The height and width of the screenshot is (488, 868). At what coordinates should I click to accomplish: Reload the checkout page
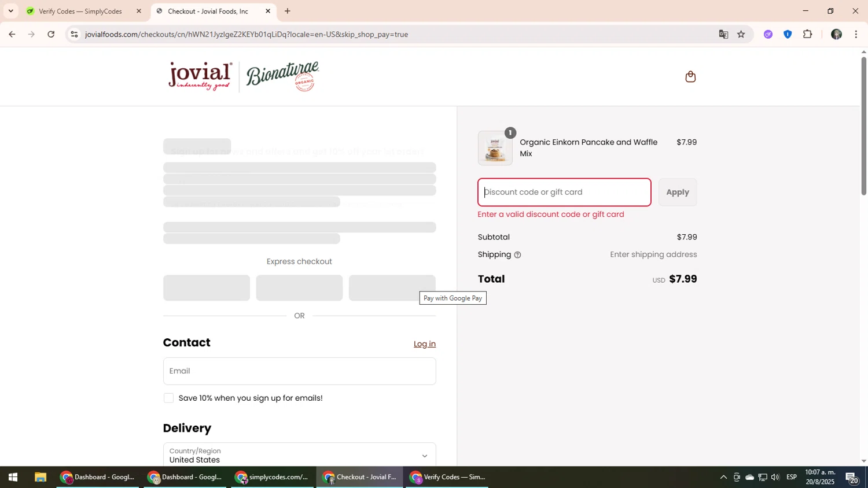51,35
